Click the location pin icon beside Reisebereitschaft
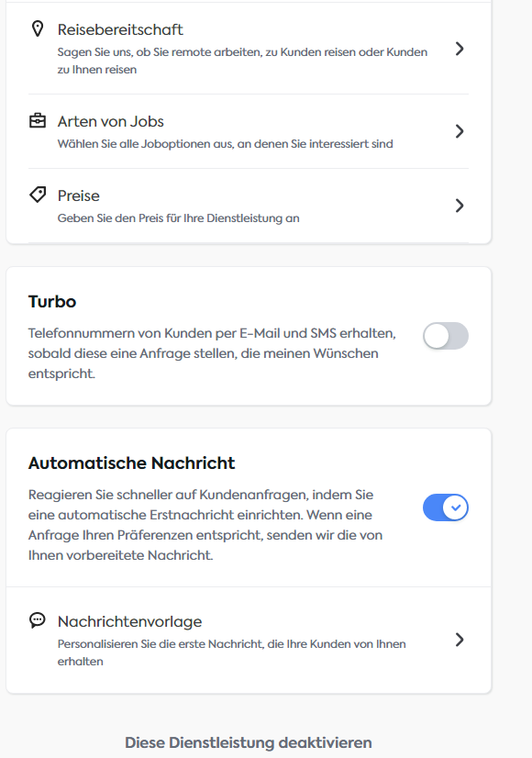The width and height of the screenshot is (532, 758). (38, 29)
